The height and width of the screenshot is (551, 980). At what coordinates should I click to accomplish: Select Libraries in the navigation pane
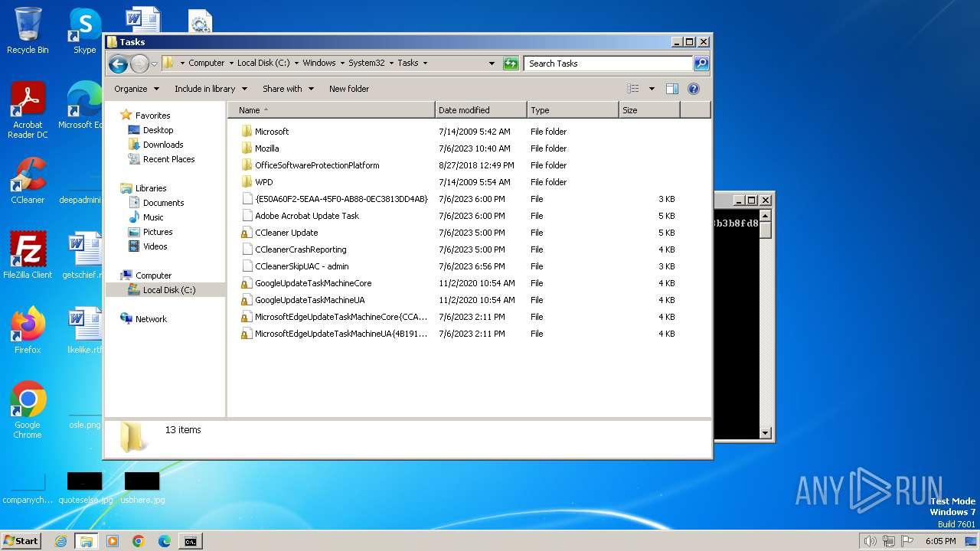coord(151,188)
